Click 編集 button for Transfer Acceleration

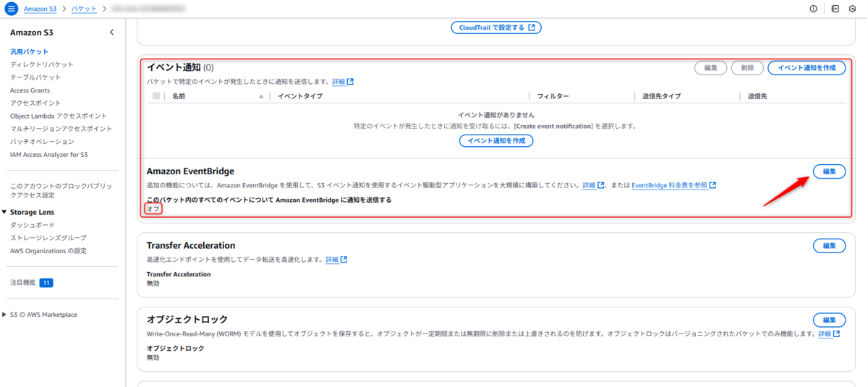click(830, 246)
